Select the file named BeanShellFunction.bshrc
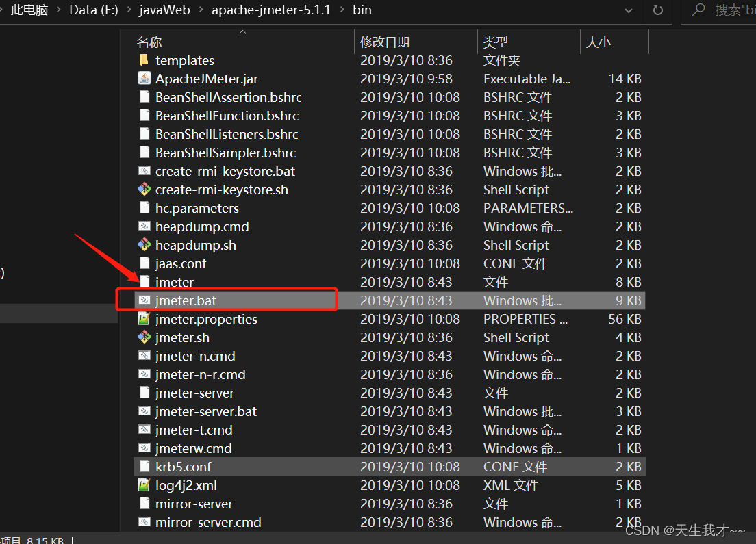This screenshot has height=544, width=756. click(x=227, y=116)
